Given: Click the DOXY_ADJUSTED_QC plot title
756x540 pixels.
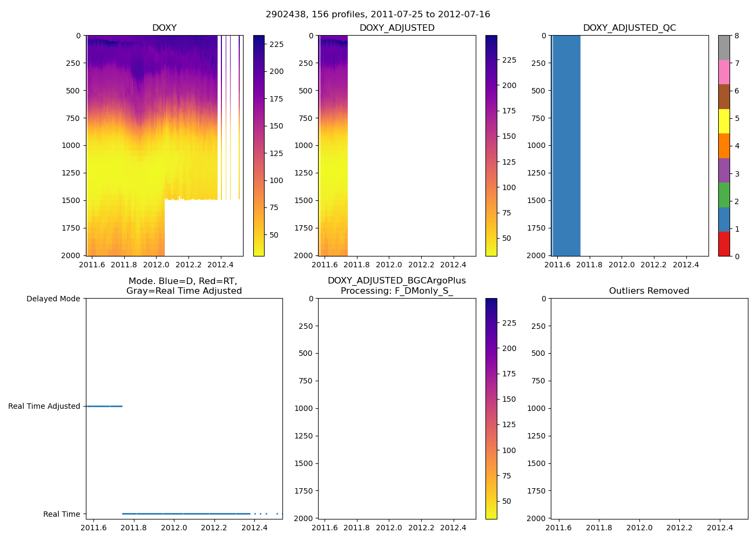Looking at the screenshot, I should (x=629, y=28).
